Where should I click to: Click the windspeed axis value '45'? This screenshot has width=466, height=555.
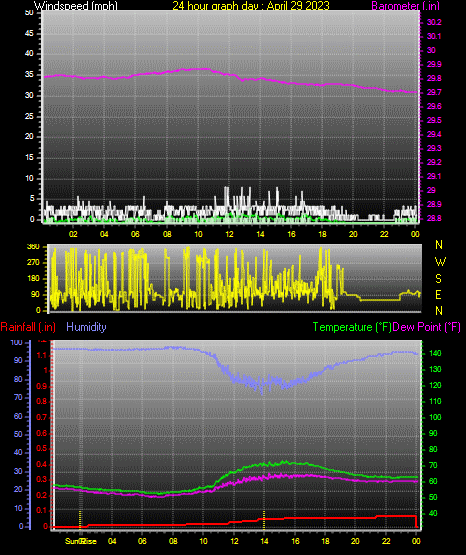coord(29,33)
